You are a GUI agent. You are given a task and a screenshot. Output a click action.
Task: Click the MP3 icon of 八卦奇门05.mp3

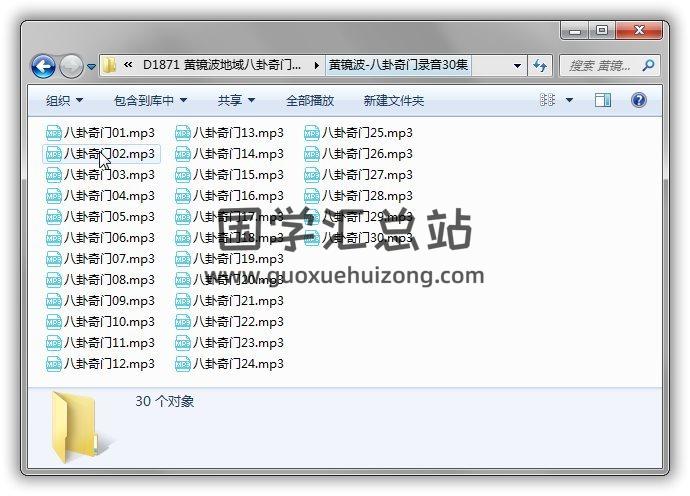(54, 217)
